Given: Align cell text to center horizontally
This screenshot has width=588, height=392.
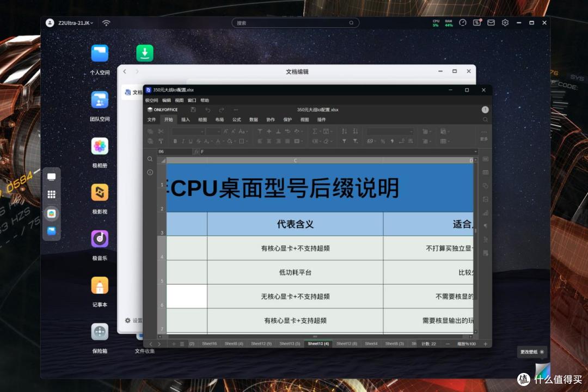Looking at the screenshot, I should (x=269, y=142).
